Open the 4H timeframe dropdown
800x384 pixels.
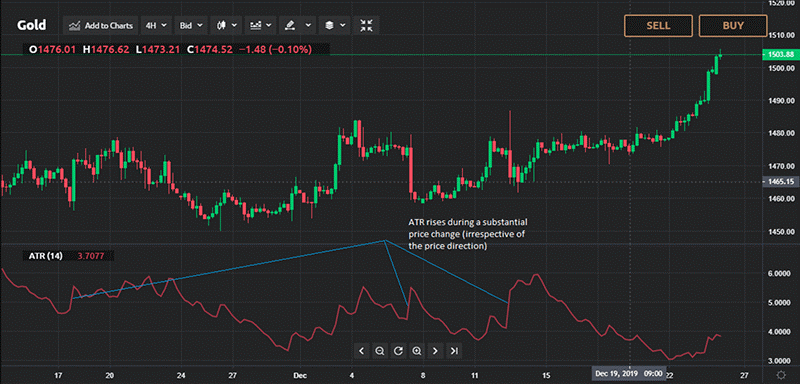coord(157,25)
